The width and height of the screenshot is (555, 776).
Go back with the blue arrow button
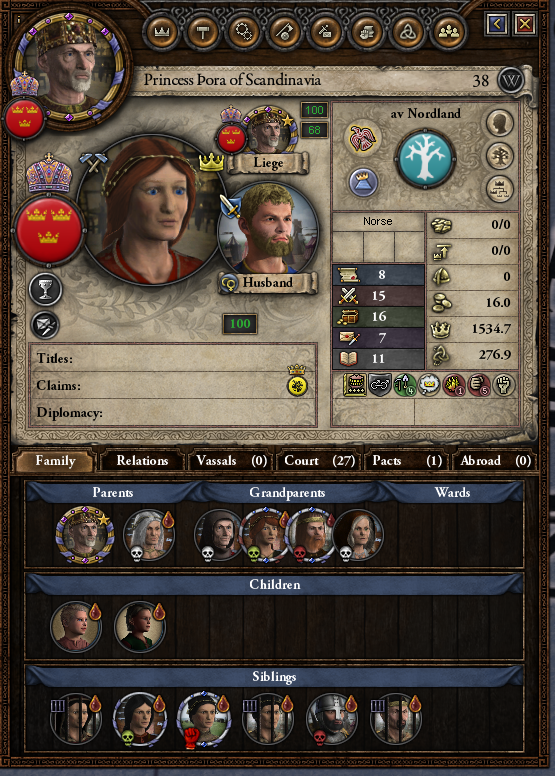(497, 23)
